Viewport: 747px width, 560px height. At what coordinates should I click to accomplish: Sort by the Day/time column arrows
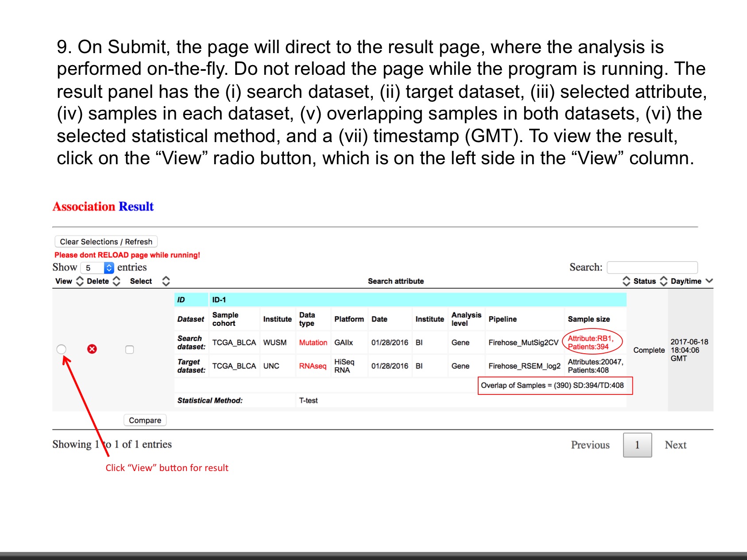[709, 281]
